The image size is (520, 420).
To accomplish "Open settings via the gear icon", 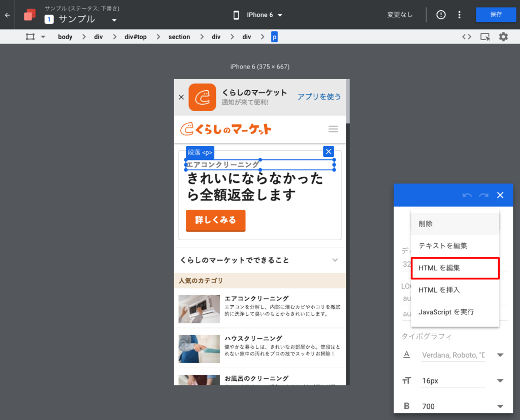I will [503, 37].
